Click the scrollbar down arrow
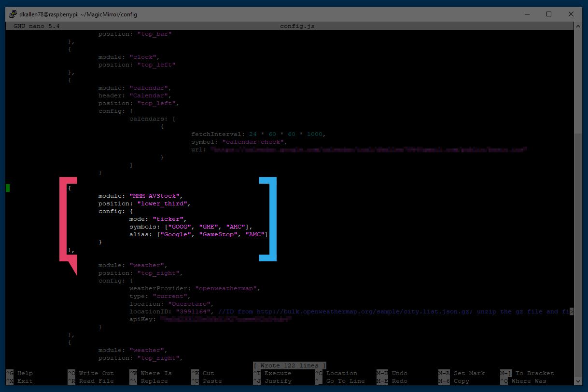The image size is (588, 392). coord(578,380)
